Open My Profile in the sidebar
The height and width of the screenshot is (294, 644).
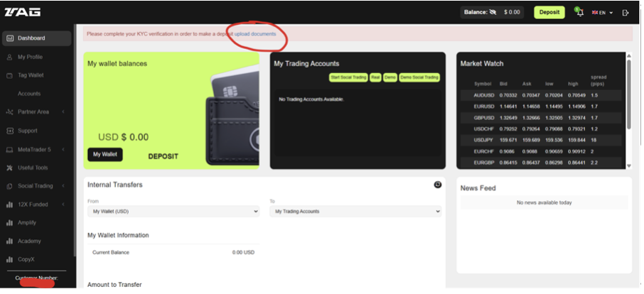tap(30, 57)
